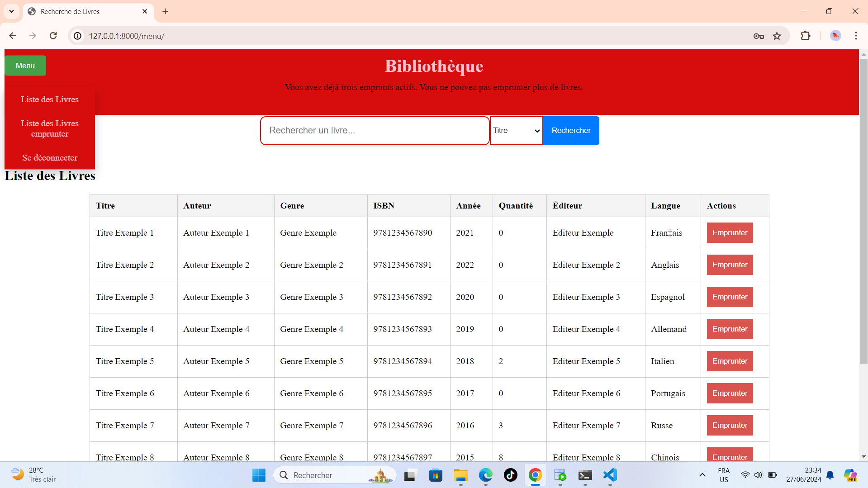Open the browser tab search chevron
Image resolution: width=868 pixels, height=488 pixels.
pos(11,11)
